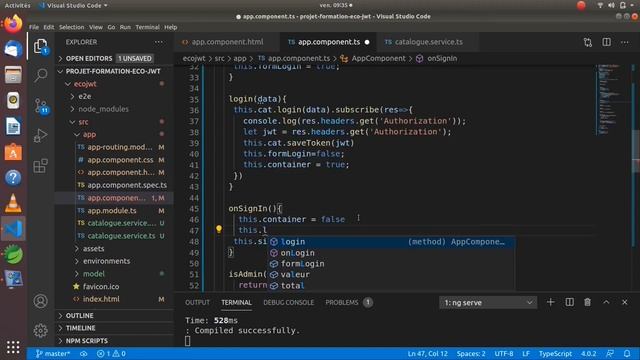
Task: Expand the e2e folder
Action: [84, 96]
